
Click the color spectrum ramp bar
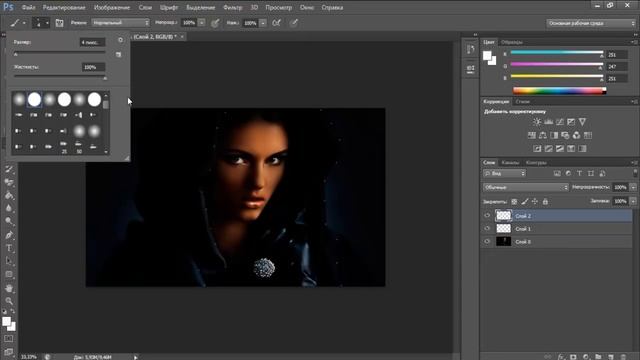pyautogui.click(x=559, y=91)
